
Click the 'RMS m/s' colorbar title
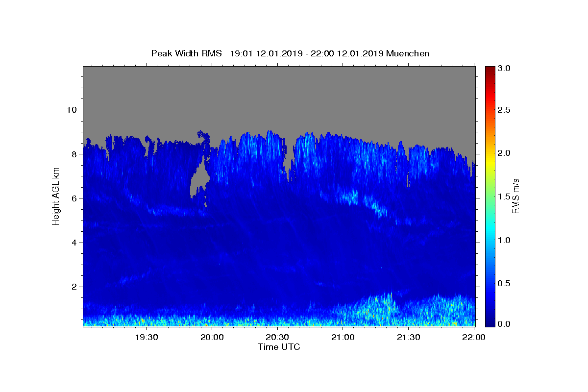tap(515, 196)
